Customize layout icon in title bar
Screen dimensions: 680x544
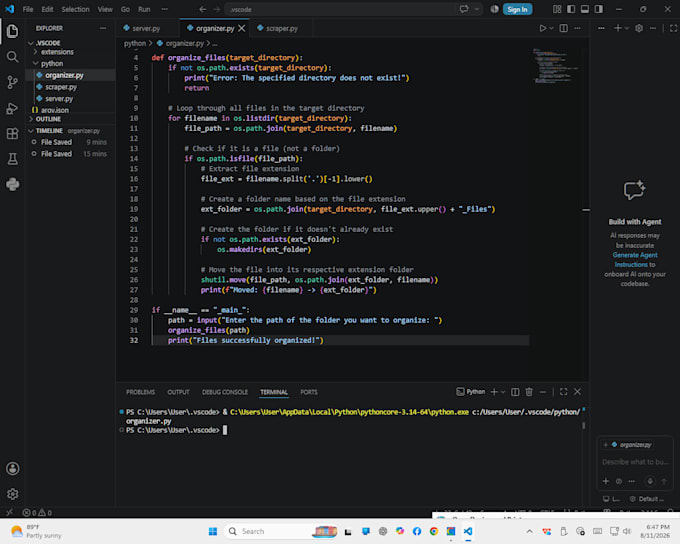coord(557,9)
